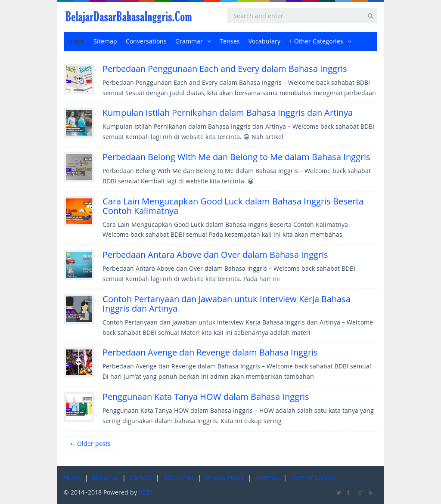
Task: Click the search magnifier icon
Action: [x=370, y=15]
